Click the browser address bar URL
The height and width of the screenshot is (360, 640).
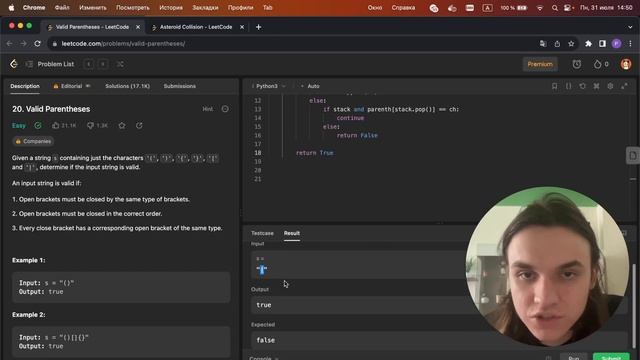point(123,44)
